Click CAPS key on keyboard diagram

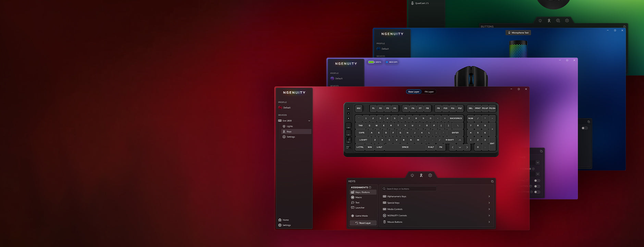361,133
